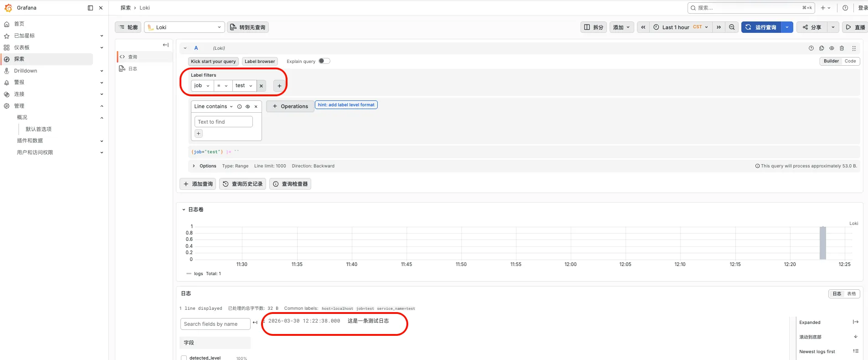Screen dimensions: 868x360
Task: Open the plus new-item menu
Action: 826,8
